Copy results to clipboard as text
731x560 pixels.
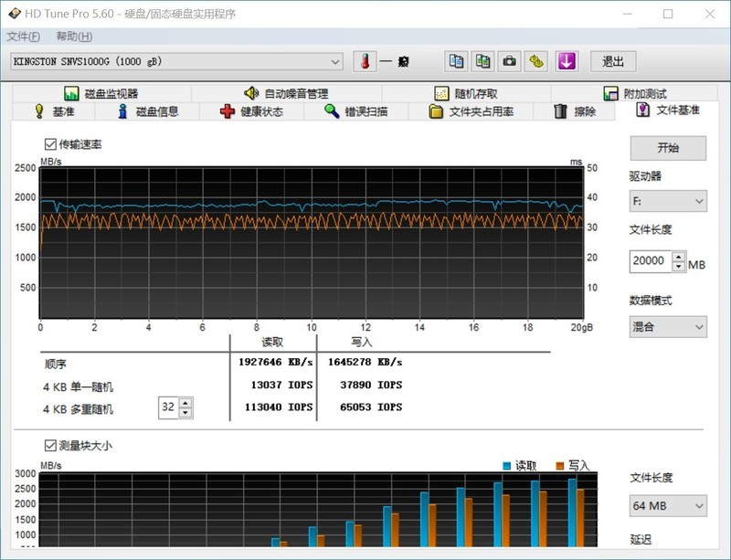coord(456,61)
